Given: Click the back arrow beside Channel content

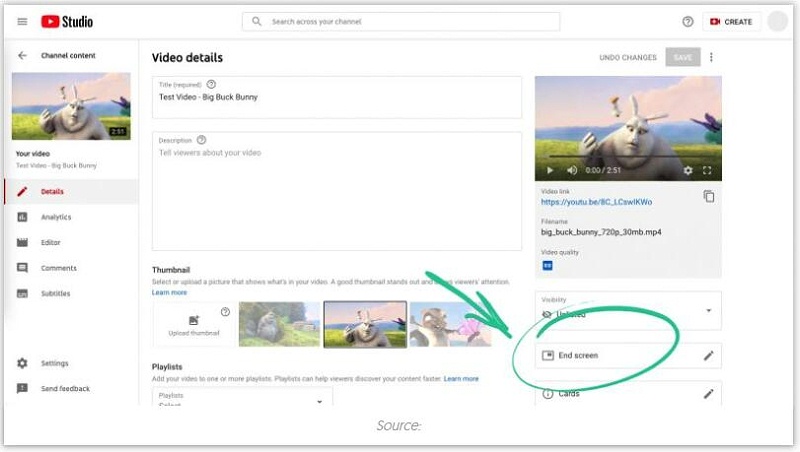Looking at the screenshot, I should tap(22, 56).
